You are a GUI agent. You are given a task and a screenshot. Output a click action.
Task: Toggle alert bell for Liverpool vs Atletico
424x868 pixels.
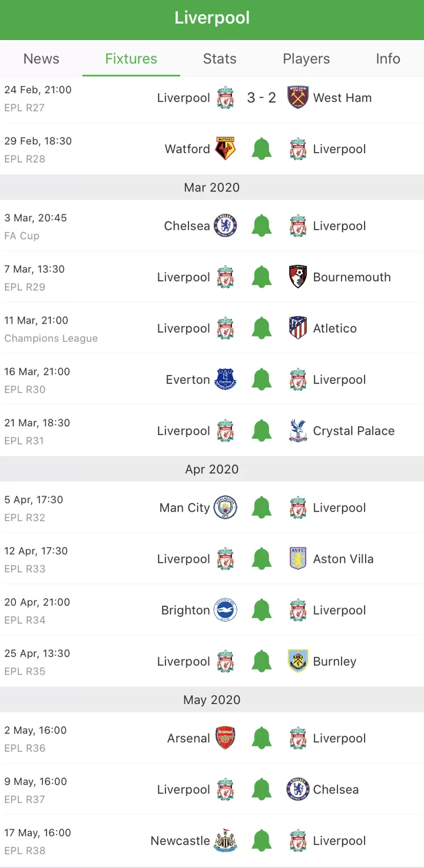coord(261,328)
